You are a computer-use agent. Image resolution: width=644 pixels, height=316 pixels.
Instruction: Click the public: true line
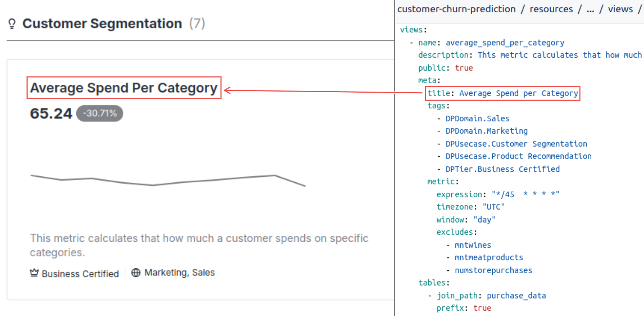point(445,68)
